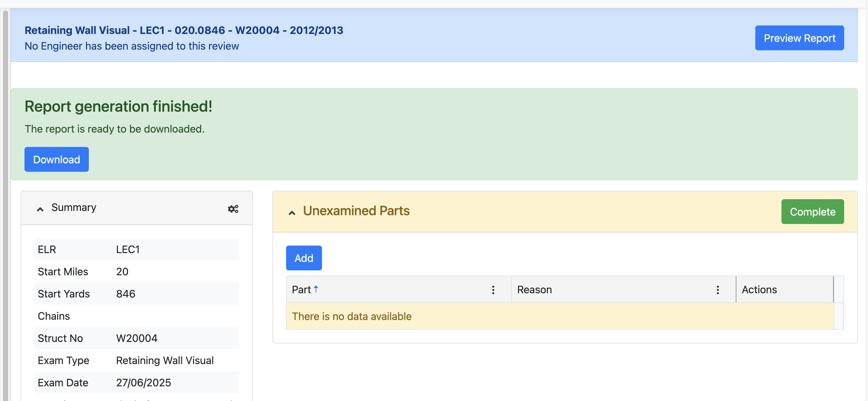868x401 pixels.
Task: Open Part column options menu
Action: tap(493, 290)
